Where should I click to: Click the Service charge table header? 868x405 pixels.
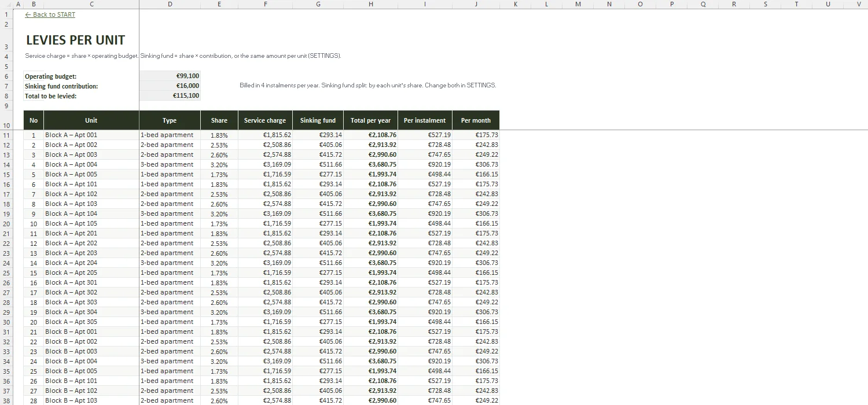pyautogui.click(x=265, y=120)
